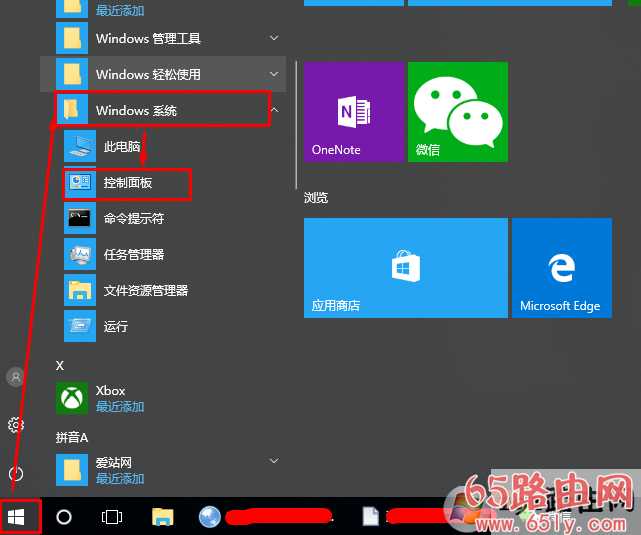Viewport: 641px width, 535px height.
Task: Open the WeChat (微信) tile
Action: point(458,112)
